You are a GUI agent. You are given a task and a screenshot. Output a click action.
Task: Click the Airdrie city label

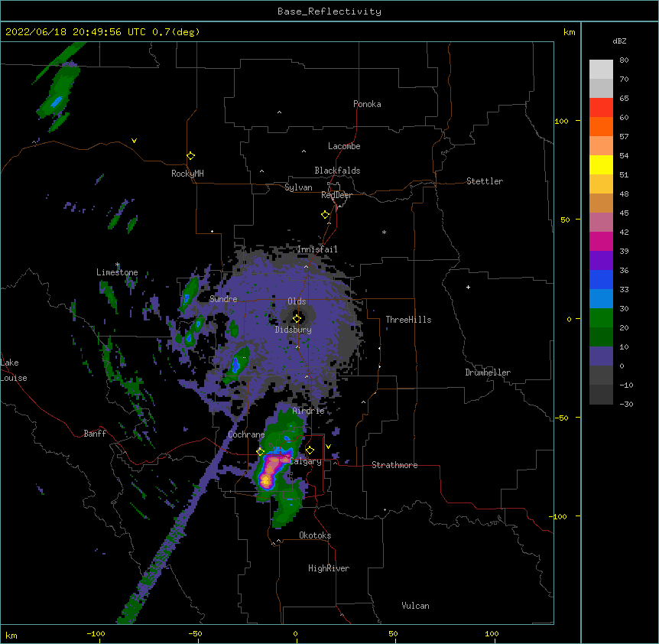coord(308,411)
